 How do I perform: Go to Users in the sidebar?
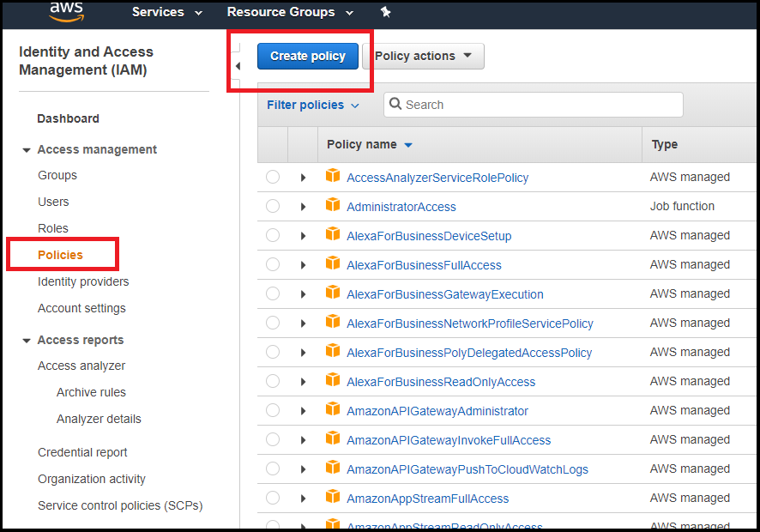point(53,202)
